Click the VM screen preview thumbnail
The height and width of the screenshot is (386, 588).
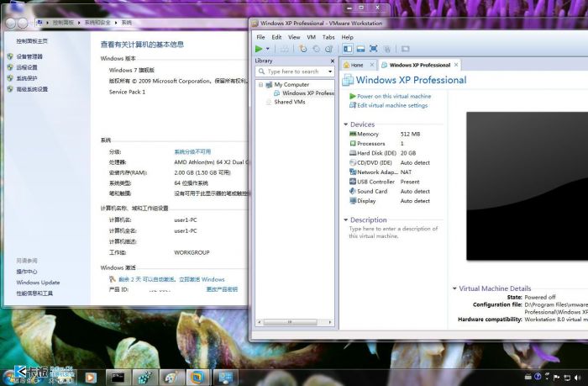coord(527,186)
